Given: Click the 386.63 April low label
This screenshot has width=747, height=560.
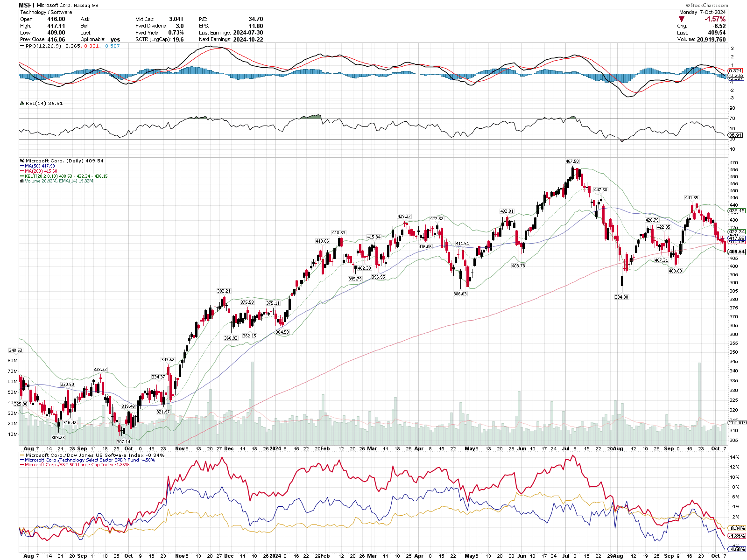Looking at the screenshot, I should tap(460, 294).
